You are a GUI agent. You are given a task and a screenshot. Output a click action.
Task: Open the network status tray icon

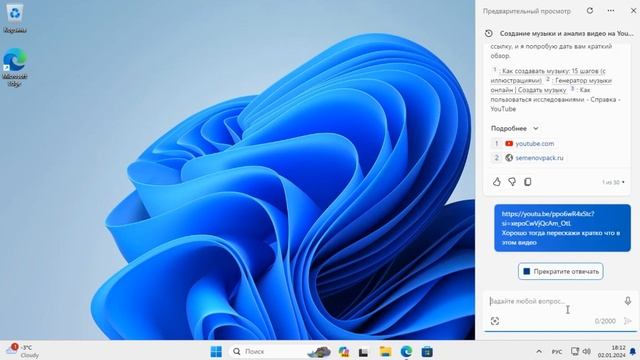574,351
